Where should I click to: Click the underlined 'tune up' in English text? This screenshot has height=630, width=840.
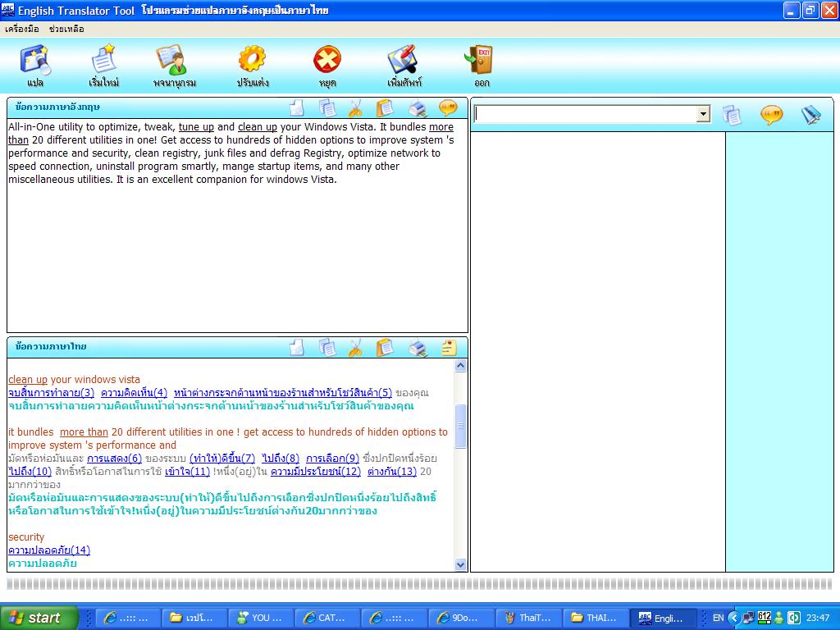click(196, 127)
